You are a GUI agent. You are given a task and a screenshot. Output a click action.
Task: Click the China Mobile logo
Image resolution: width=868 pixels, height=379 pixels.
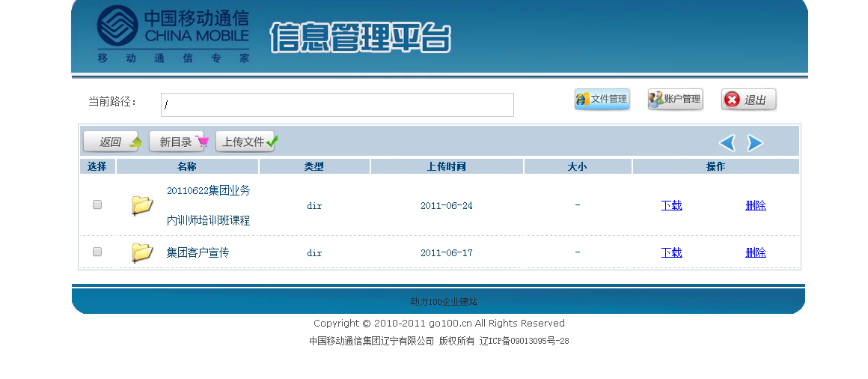[x=174, y=34]
